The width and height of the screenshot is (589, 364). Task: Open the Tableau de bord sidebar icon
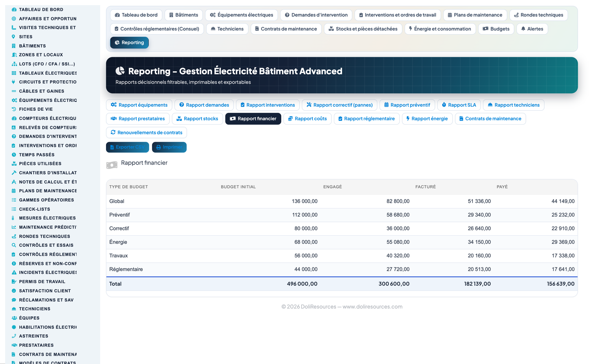pyautogui.click(x=14, y=9)
